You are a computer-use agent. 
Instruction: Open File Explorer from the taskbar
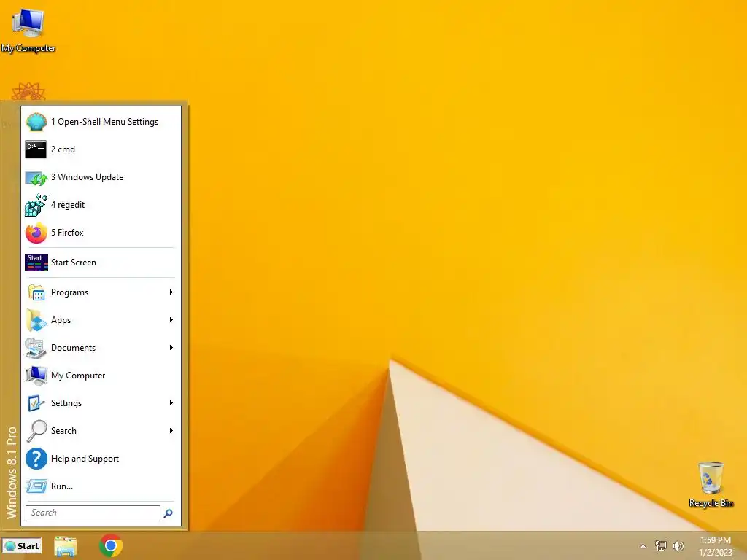point(65,546)
